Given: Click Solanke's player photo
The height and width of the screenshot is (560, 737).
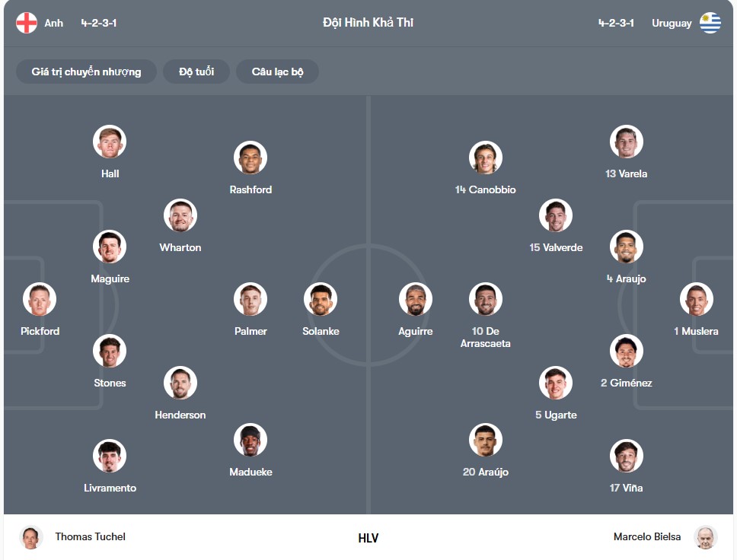Looking at the screenshot, I should coord(321,298).
